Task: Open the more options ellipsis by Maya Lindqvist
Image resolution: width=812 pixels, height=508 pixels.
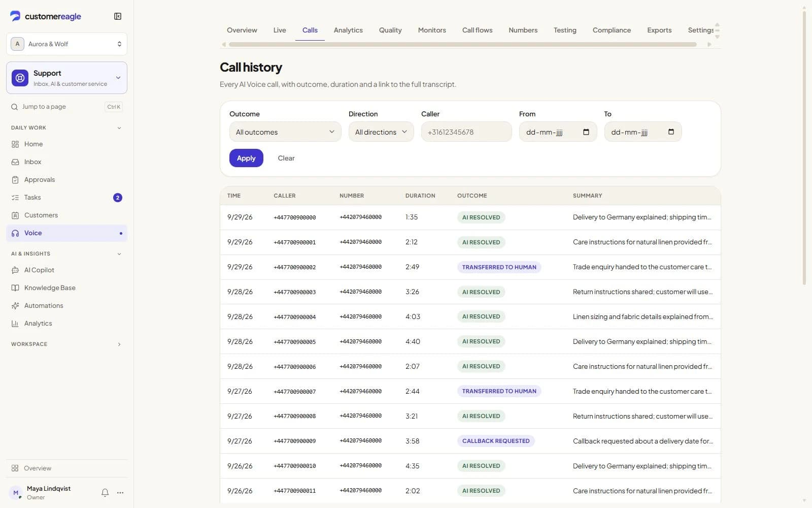Action: click(x=120, y=493)
